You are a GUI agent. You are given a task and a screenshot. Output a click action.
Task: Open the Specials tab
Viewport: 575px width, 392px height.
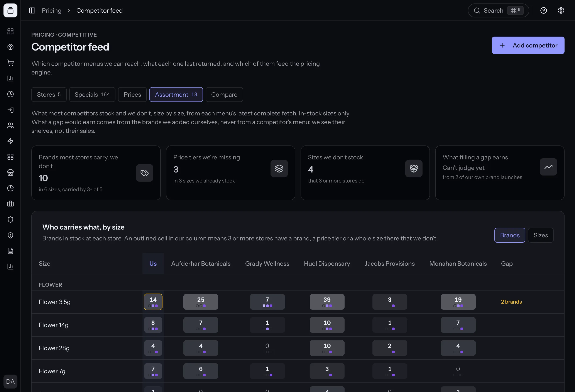pos(92,95)
